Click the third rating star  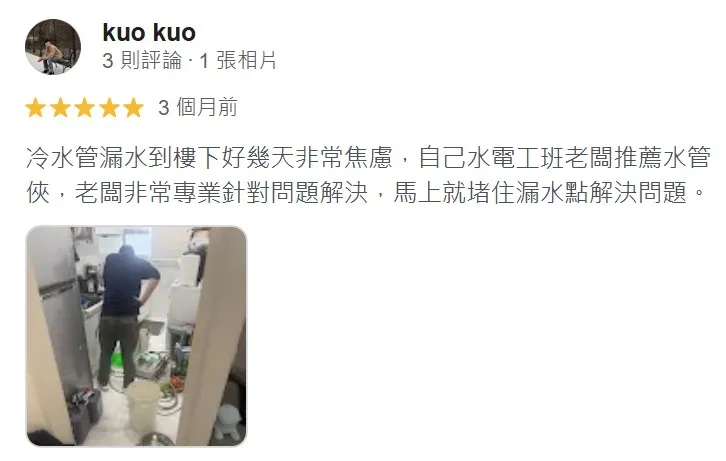[x=85, y=108]
